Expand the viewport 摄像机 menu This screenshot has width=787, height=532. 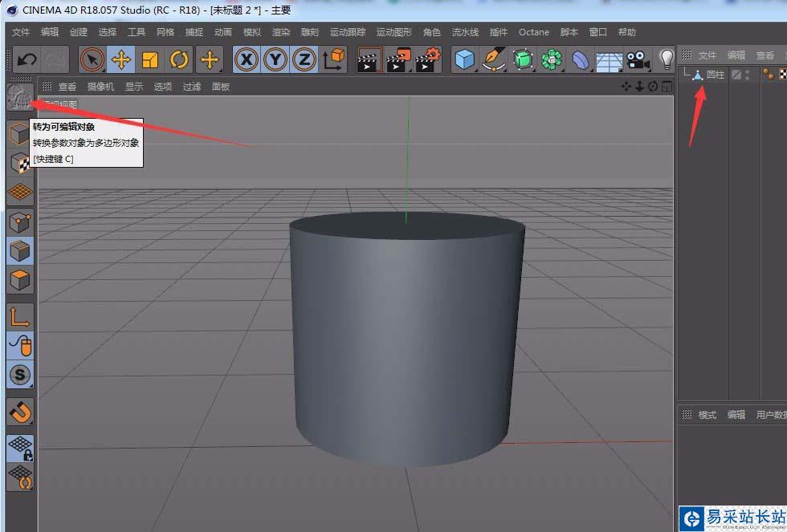click(100, 87)
